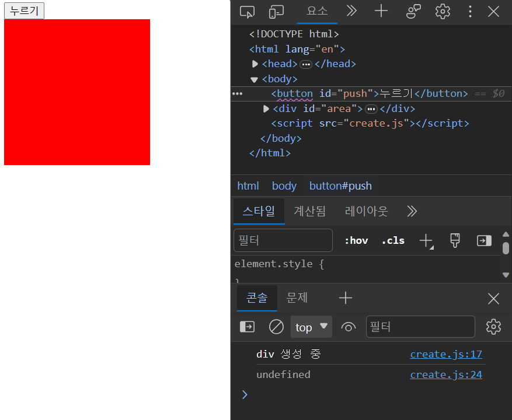Screen dimensions: 512x420
Task: Open the feedback people icon
Action: pos(413,12)
